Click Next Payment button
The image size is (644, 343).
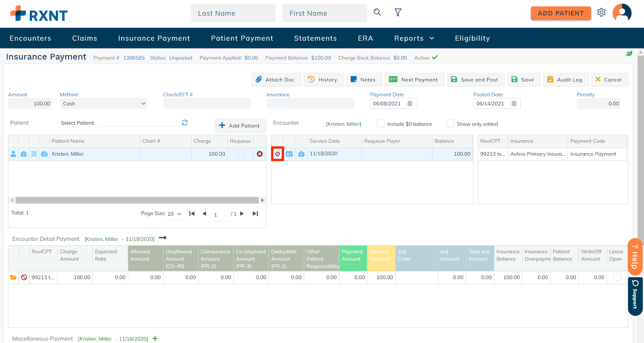tap(414, 80)
